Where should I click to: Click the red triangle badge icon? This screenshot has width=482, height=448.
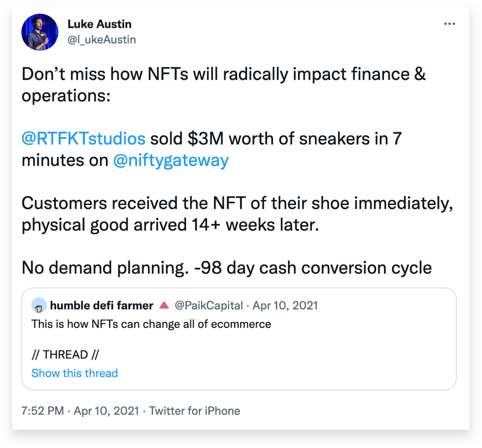[164, 305]
